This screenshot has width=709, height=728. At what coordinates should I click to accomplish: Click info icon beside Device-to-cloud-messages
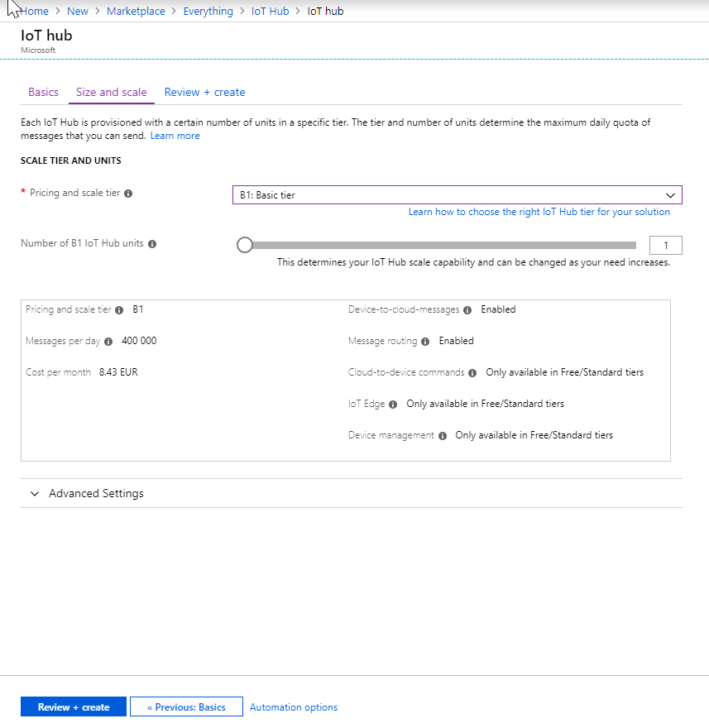(x=468, y=310)
